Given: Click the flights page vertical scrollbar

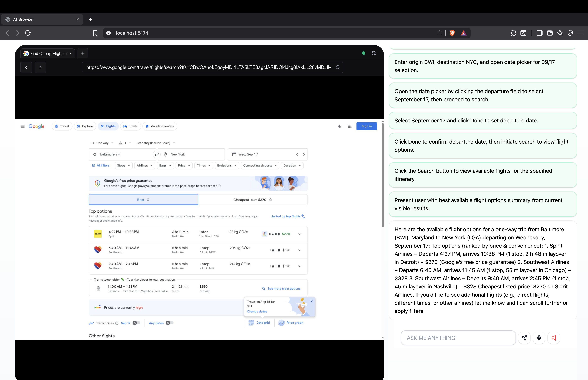Looking at the screenshot, I should tap(383, 175).
